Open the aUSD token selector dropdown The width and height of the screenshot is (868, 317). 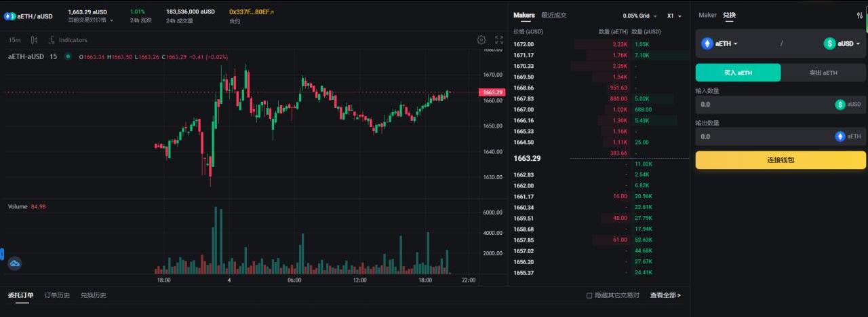click(x=842, y=43)
